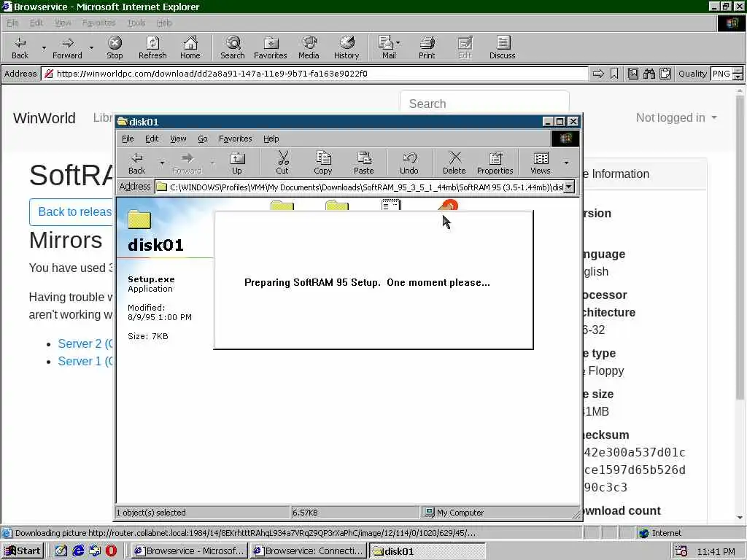747x560 pixels.
Task: Open the Media bar in Internet Explorer
Action: (309, 47)
